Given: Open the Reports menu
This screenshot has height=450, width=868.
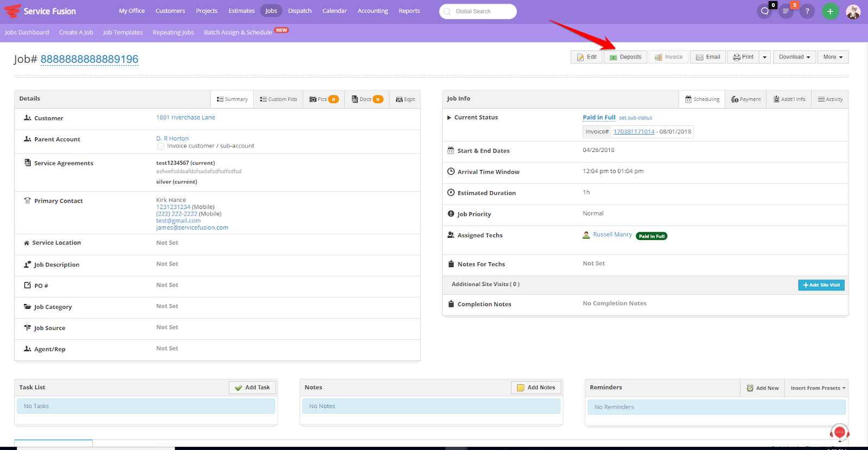Looking at the screenshot, I should click(x=410, y=11).
